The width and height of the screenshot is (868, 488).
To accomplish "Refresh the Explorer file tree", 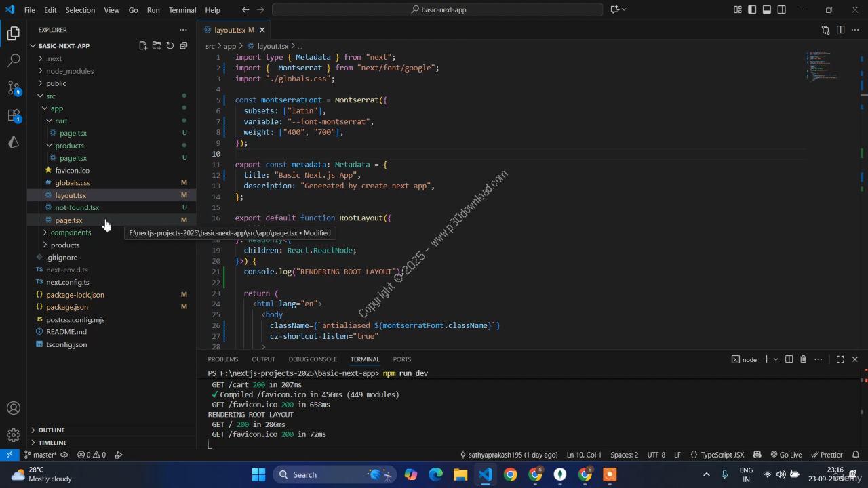I will 170,46.
